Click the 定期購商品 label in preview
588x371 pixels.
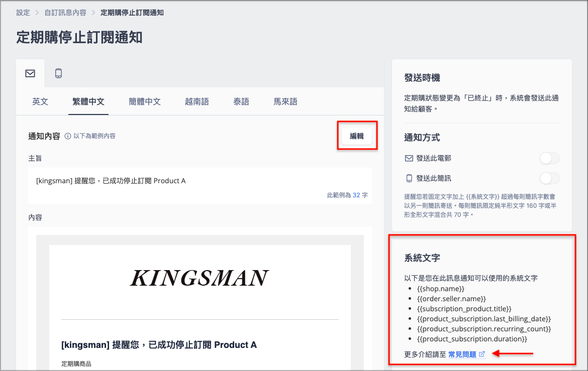tap(76, 364)
